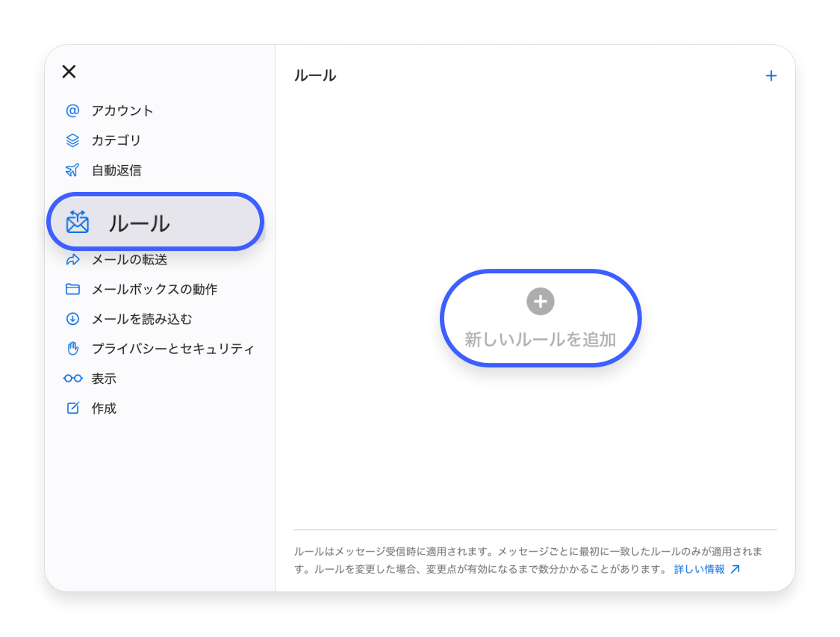Click the glasses icon for 表示
This screenshot has height=637, width=840.
(x=72, y=378)
